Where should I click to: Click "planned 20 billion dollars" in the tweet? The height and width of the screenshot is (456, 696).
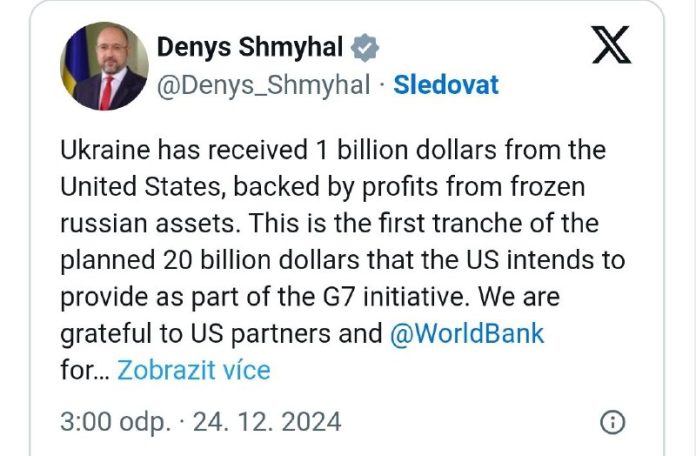(226, 260)
